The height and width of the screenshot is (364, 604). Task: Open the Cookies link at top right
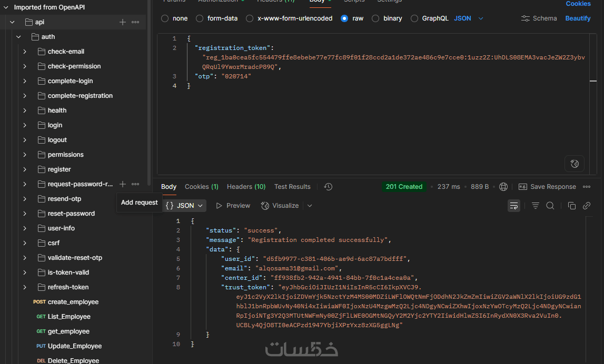point(578,4)
